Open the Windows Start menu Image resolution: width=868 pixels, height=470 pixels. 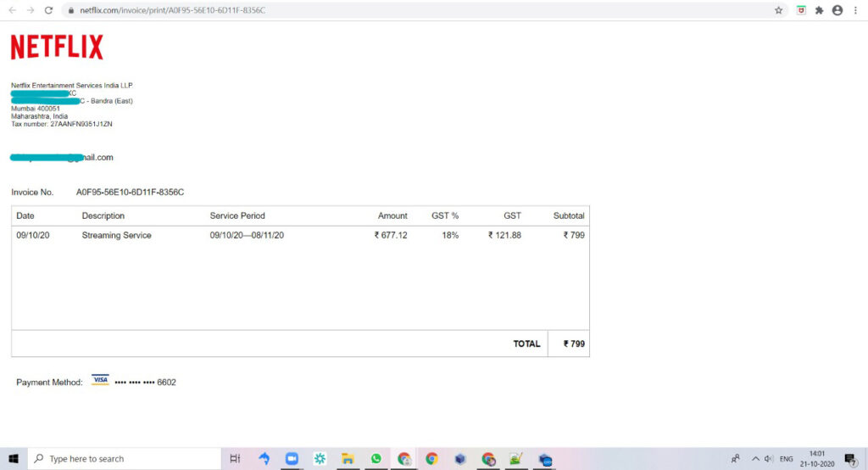click(x=14, y=459)
